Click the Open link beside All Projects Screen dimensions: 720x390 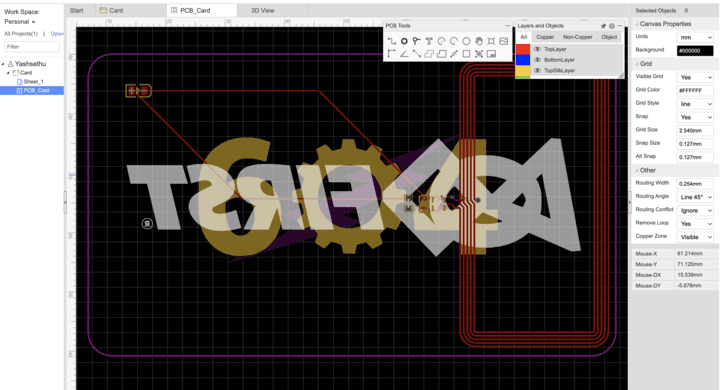click(x=57, y=34)
